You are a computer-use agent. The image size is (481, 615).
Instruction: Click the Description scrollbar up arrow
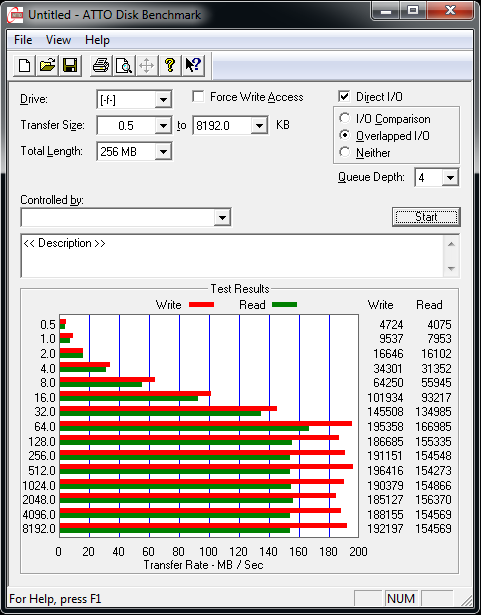tap(451, 244)
